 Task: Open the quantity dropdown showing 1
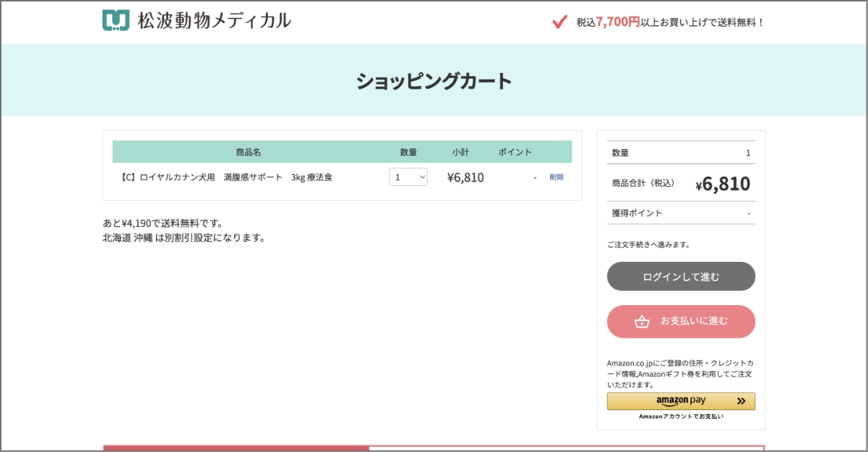(x=408, y=177)
